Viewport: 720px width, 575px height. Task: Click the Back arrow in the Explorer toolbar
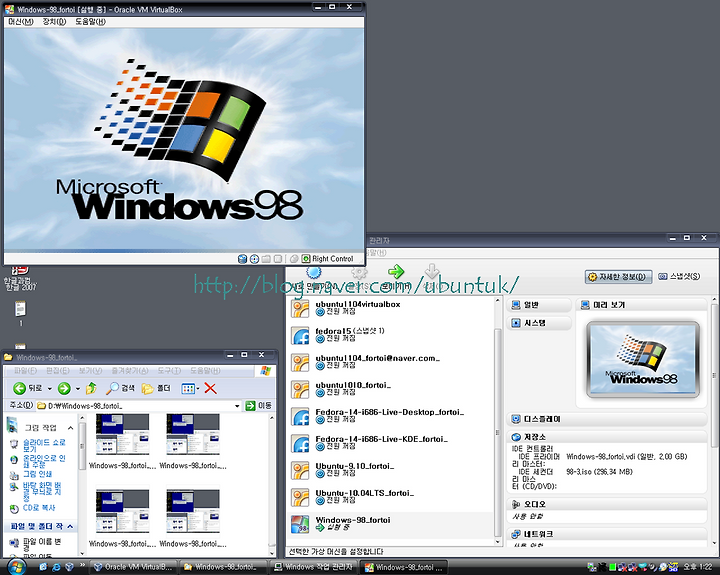tap(19, 389)
